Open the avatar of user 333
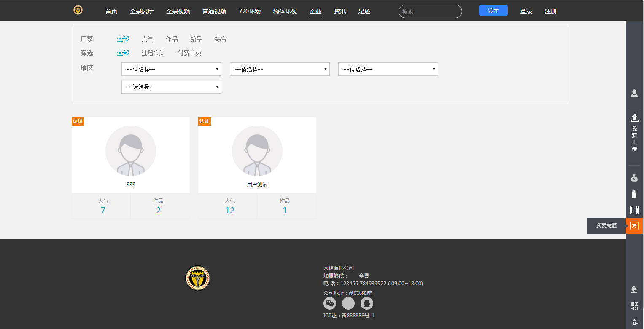Screen dimensions: 644x329 (131, 151)
